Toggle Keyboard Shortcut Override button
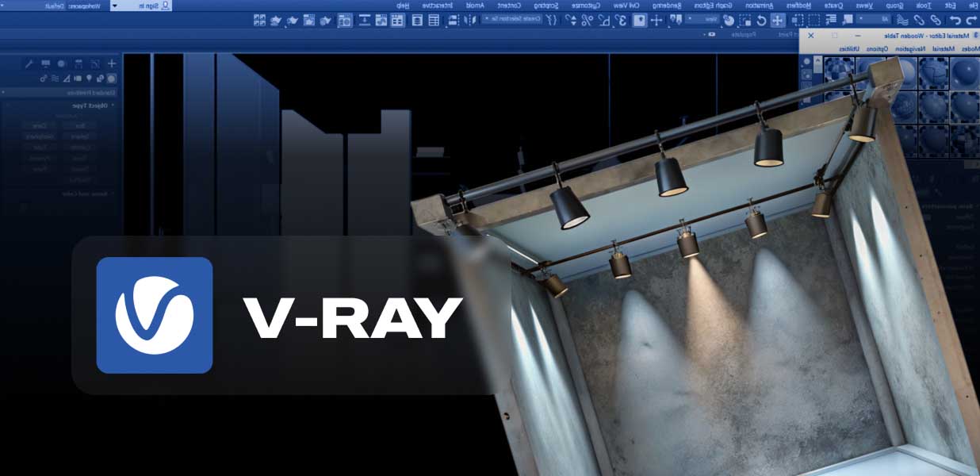The image size is (980, 476). point(639,21)
